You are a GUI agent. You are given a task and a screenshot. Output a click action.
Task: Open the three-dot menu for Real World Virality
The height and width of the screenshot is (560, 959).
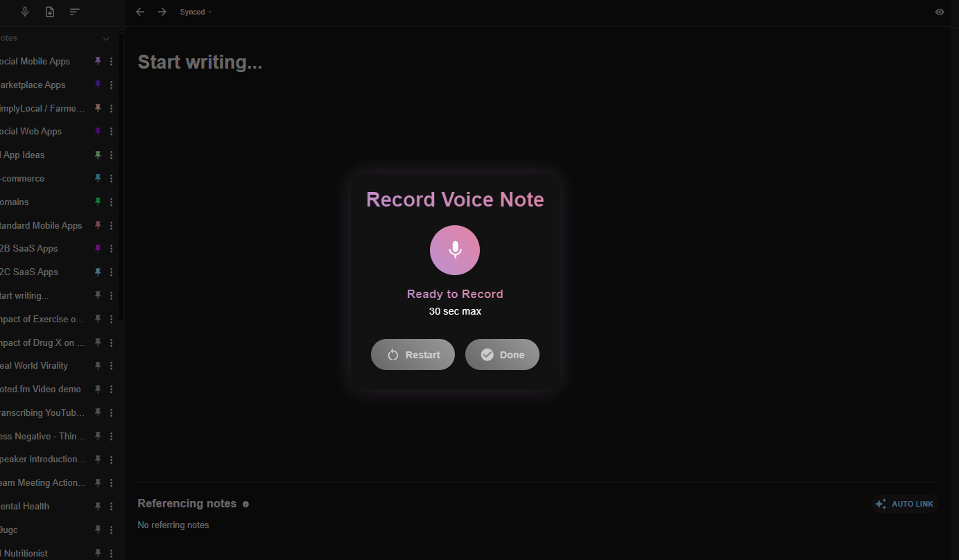point(111,365)
